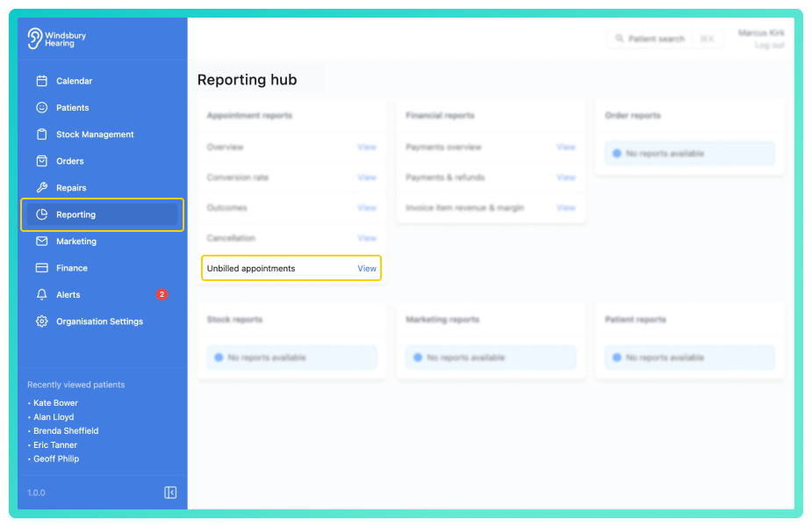Image resolution: width=812 pixels, height=527 pixels.
Task: Click the red alerts badge showing 2
Action: pos(162,294)
